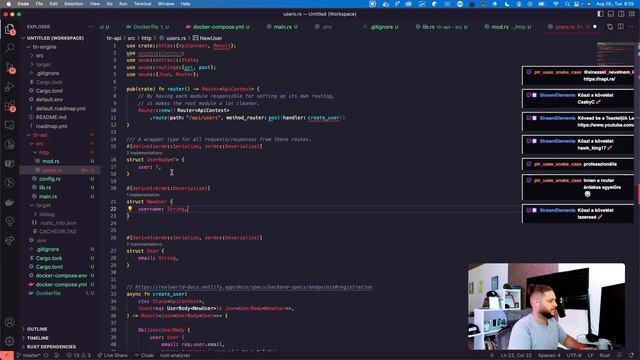This screenshot has width=640, height=360.
Task: Switch to the .gitignore tab
Action: tap(381, 27)
